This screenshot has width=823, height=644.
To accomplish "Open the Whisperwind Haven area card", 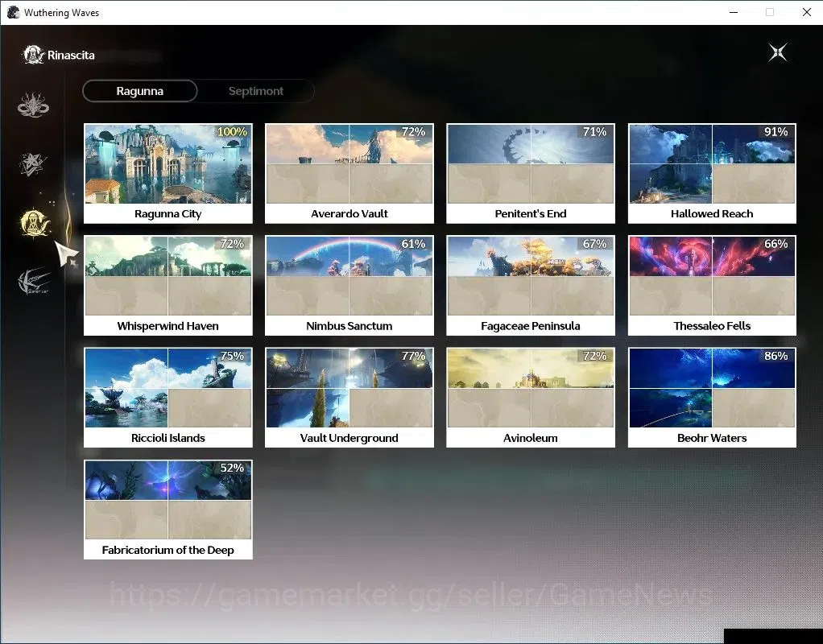I will (168, 286).
